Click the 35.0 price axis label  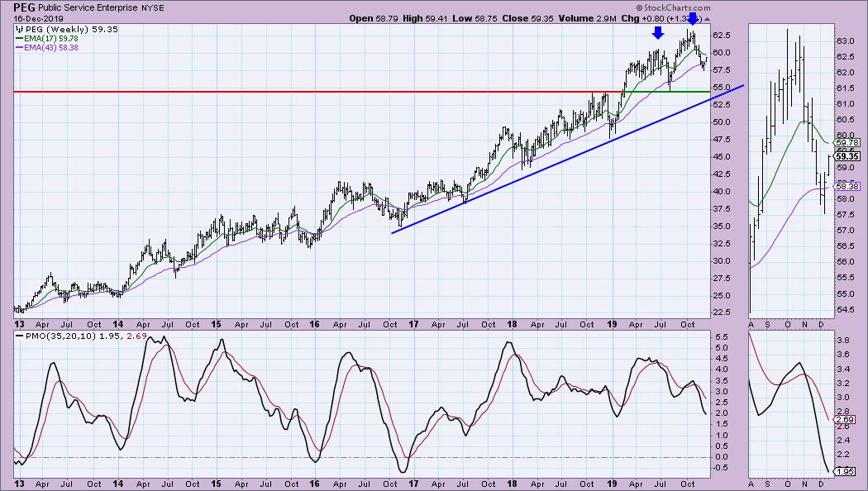tap(722, 226)
